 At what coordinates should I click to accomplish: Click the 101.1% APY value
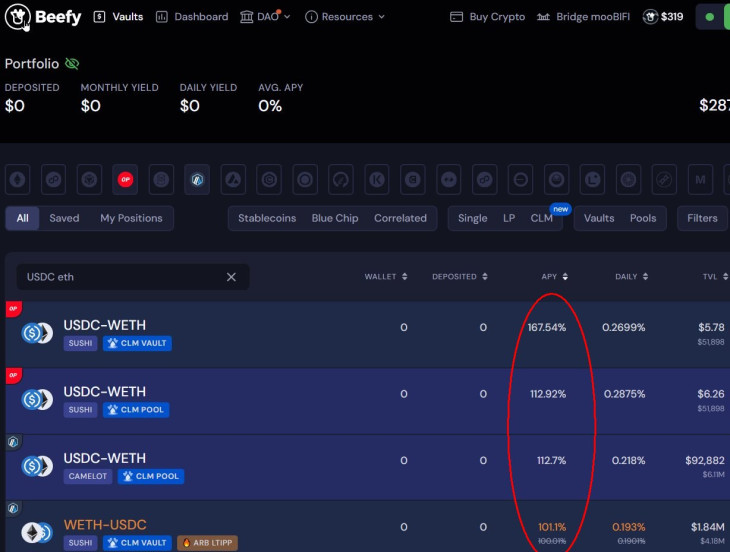pos(552,527)
